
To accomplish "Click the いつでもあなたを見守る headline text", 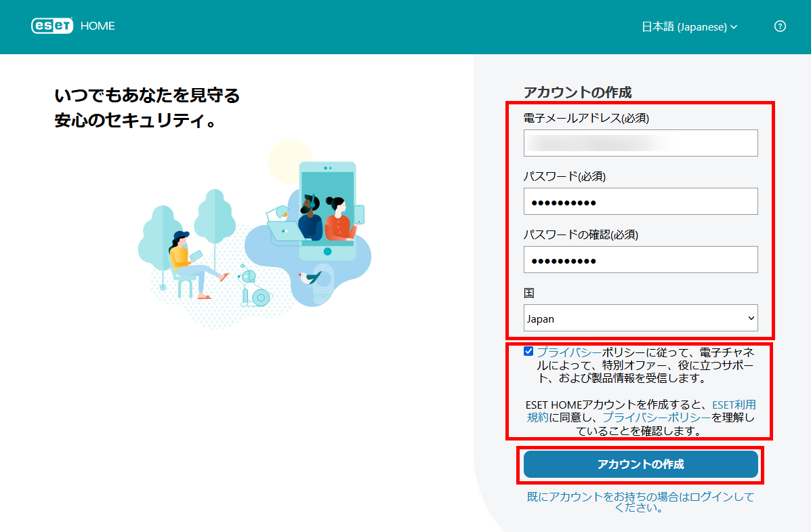I will [x=148, y=96].
